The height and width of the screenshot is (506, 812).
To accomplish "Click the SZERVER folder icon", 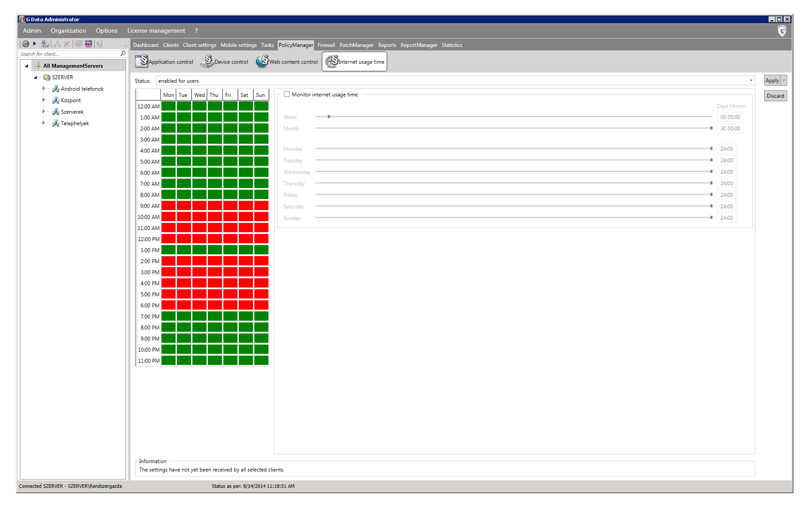I will pos(47,77).
